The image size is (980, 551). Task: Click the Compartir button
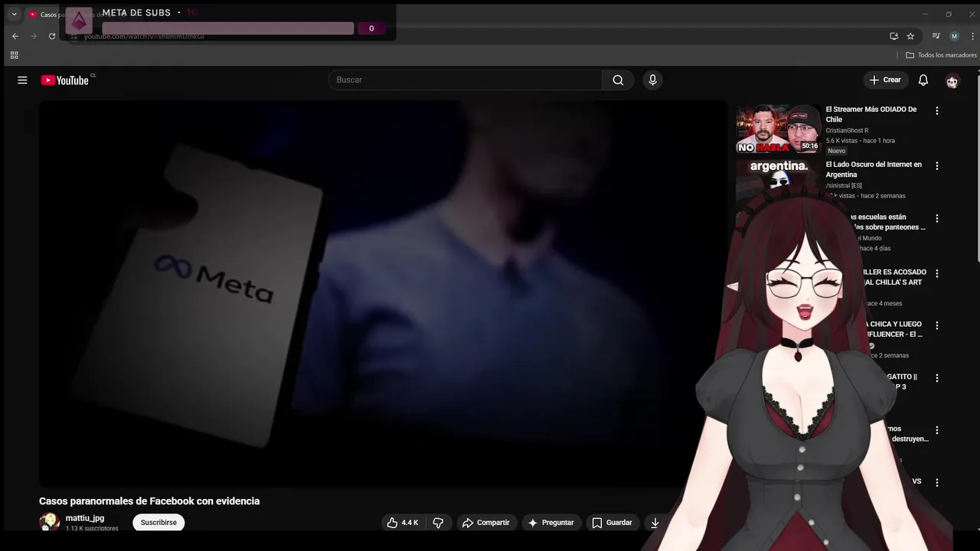click(486, 523)
